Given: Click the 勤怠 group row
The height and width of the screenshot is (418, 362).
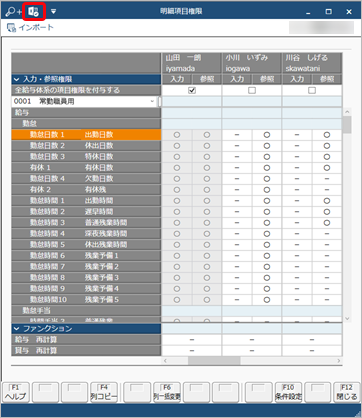Looking at the screenshot, I should tap(86, 124).
